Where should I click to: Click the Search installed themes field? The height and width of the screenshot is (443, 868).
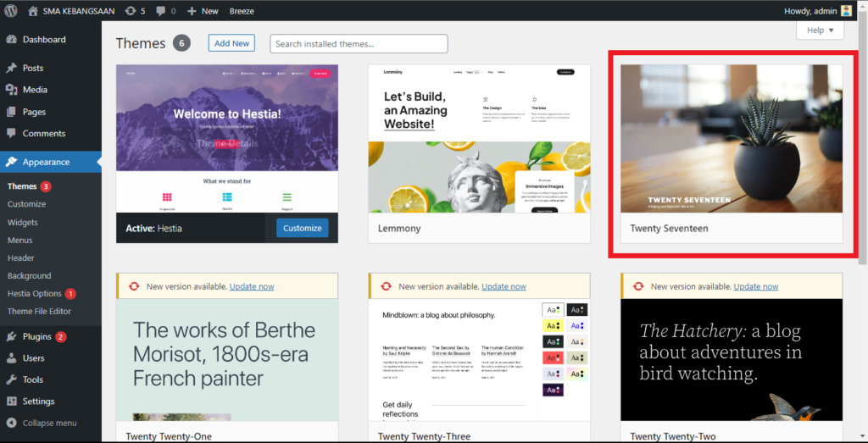click(359, 44)
